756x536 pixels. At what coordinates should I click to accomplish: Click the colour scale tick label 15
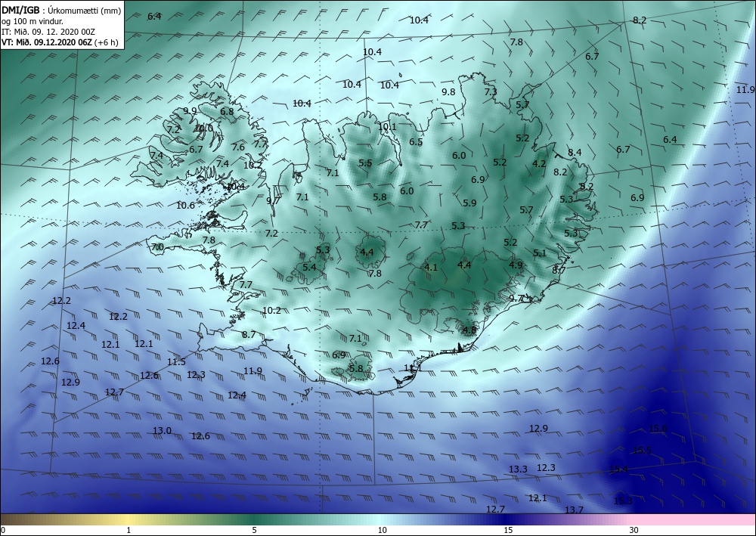point(508,530)
